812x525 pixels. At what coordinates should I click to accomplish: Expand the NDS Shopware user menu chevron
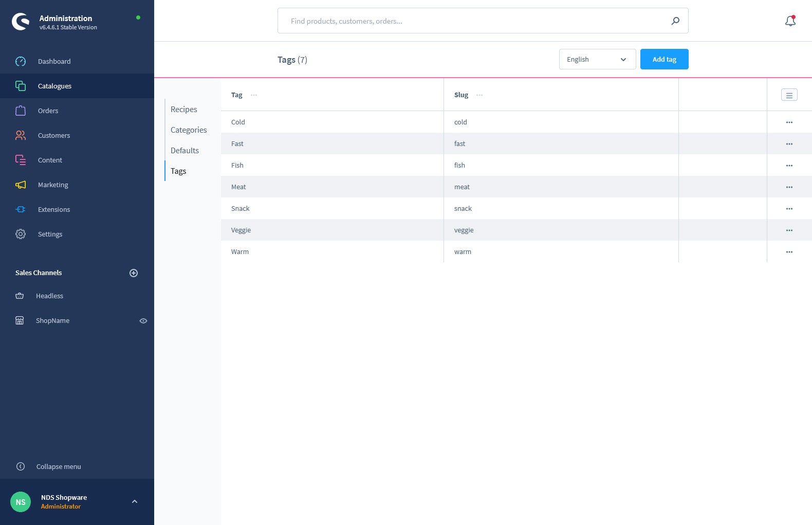[135, 501]
